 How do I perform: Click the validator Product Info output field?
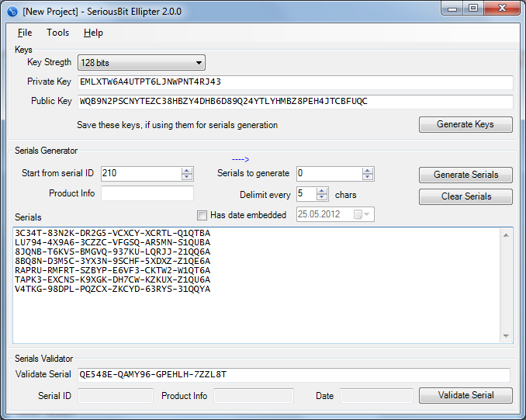click(254, 396)
